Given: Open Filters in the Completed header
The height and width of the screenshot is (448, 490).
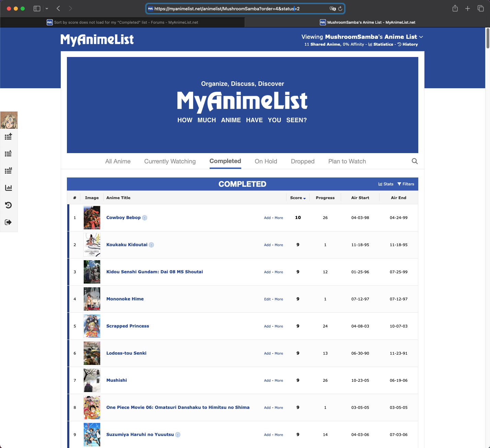Looking at the screenshot, I should 406,184.
